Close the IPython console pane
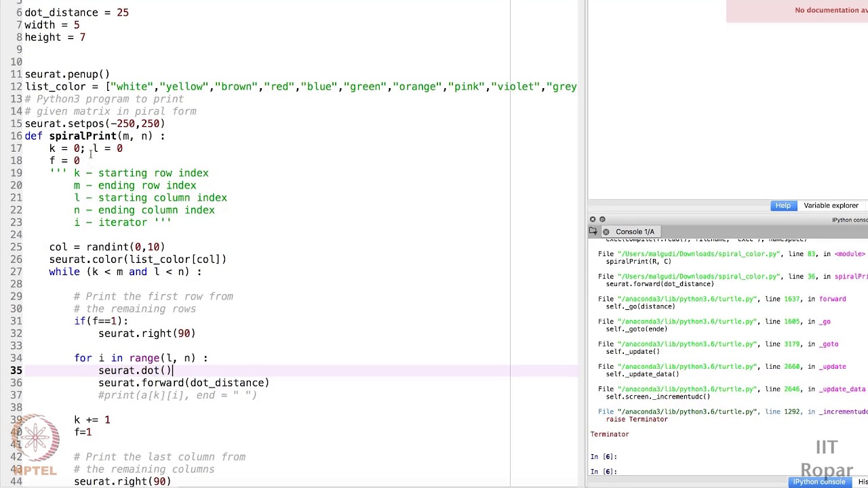 point(593,220)
